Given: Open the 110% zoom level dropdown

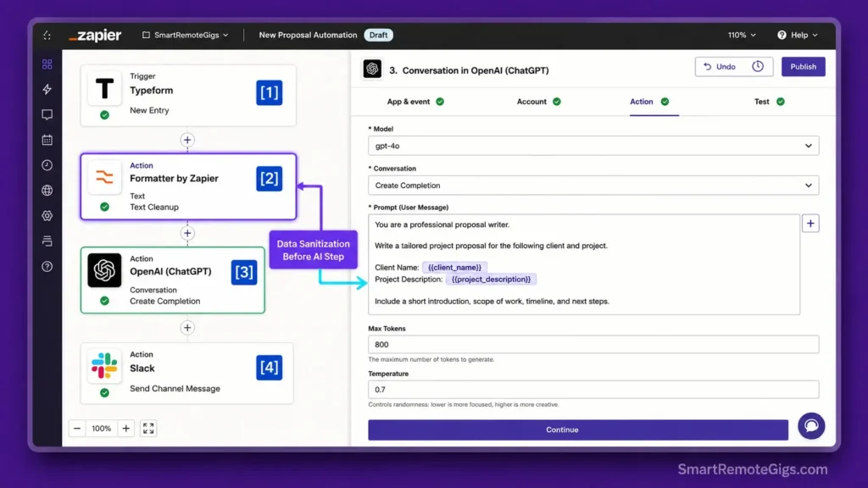Looking at the screenshot, I should [742, 35].
